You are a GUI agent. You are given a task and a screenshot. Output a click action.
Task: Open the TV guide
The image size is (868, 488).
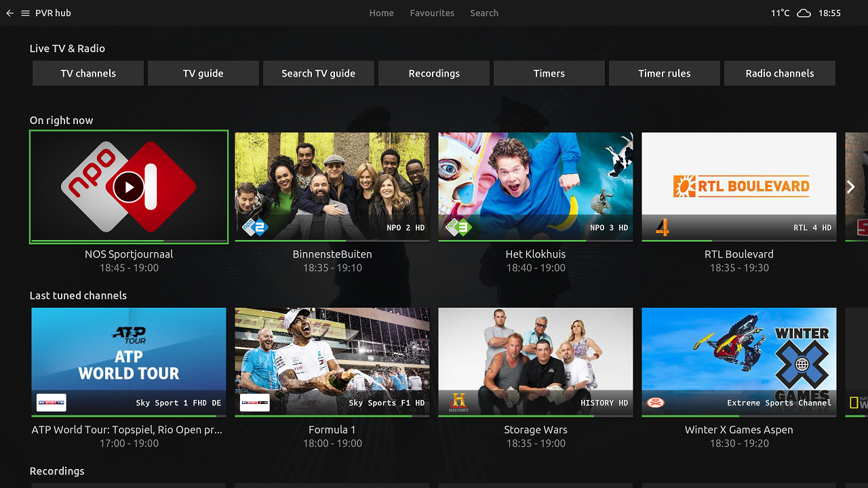point(203,73)
